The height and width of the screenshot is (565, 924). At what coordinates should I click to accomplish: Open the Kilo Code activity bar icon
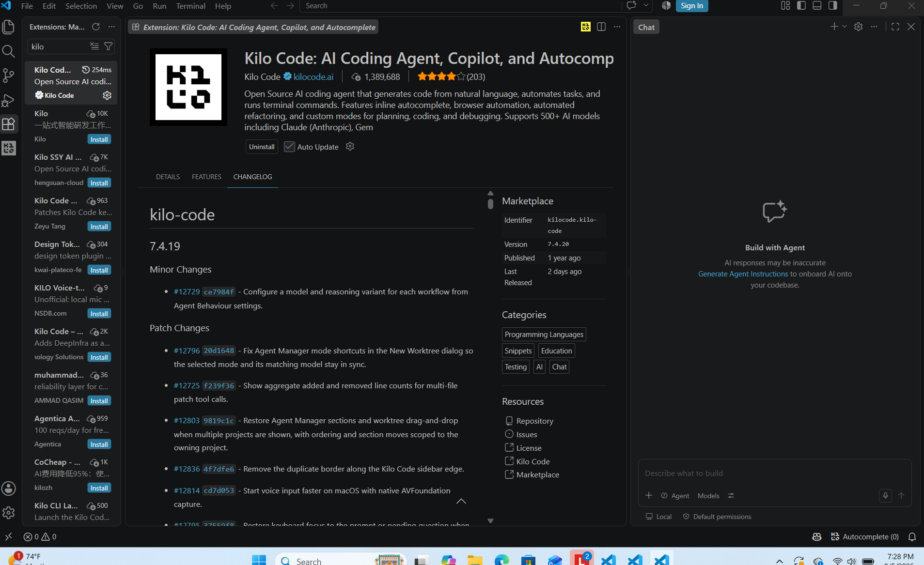point(9,148)
